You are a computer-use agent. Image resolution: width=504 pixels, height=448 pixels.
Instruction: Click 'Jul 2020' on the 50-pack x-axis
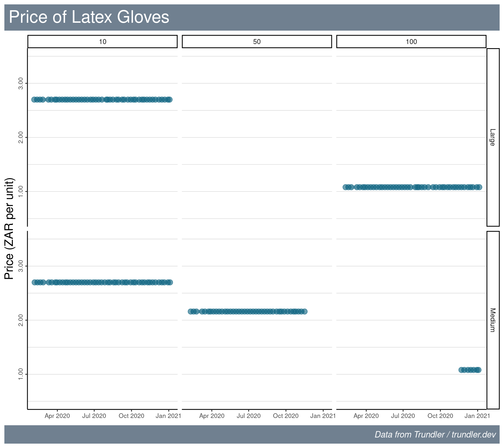tap(249, 416)
